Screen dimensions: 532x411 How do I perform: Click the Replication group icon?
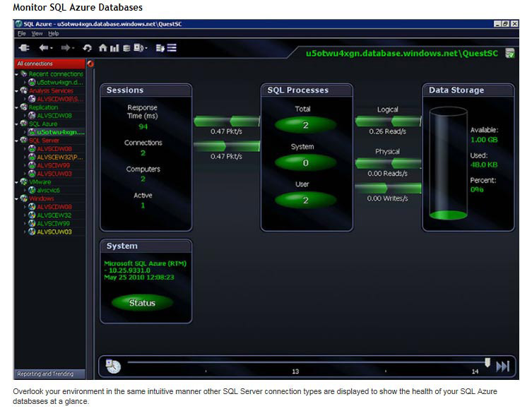(x=24, y=107)
